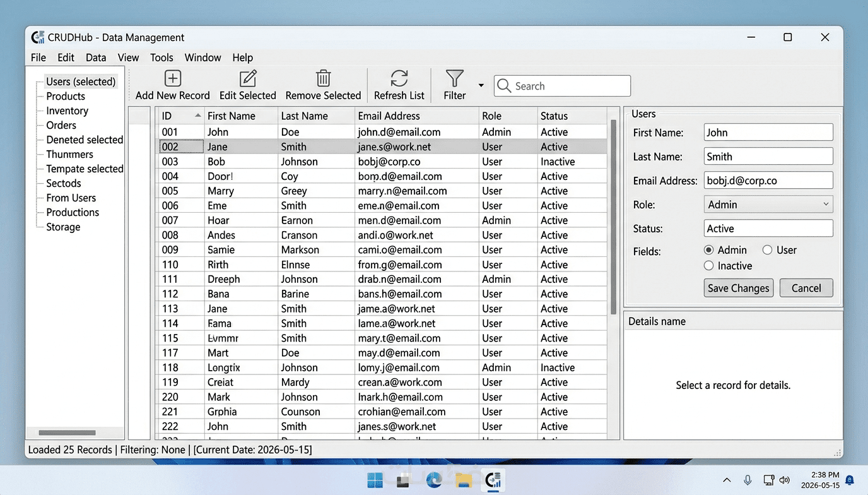Click the Save Changes button

pyautogui.click(x=738, y=288)
